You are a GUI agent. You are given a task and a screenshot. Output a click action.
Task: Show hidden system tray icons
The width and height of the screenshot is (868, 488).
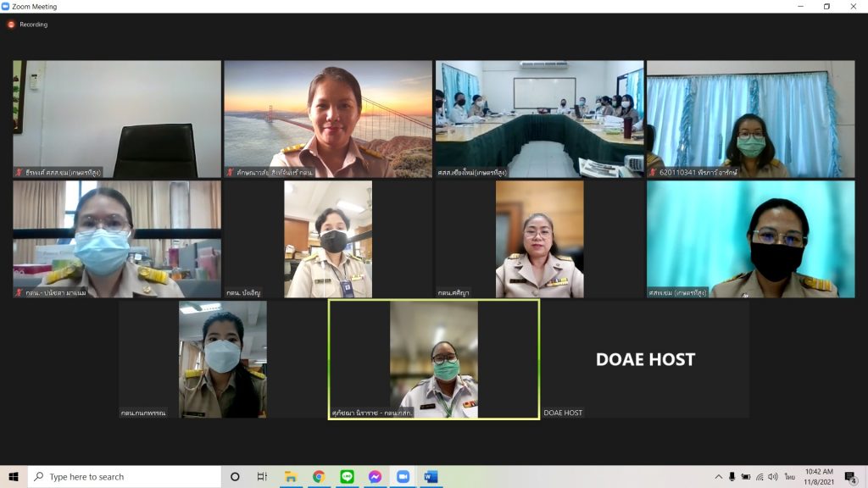pyautogui.click(x=719, y=477)
